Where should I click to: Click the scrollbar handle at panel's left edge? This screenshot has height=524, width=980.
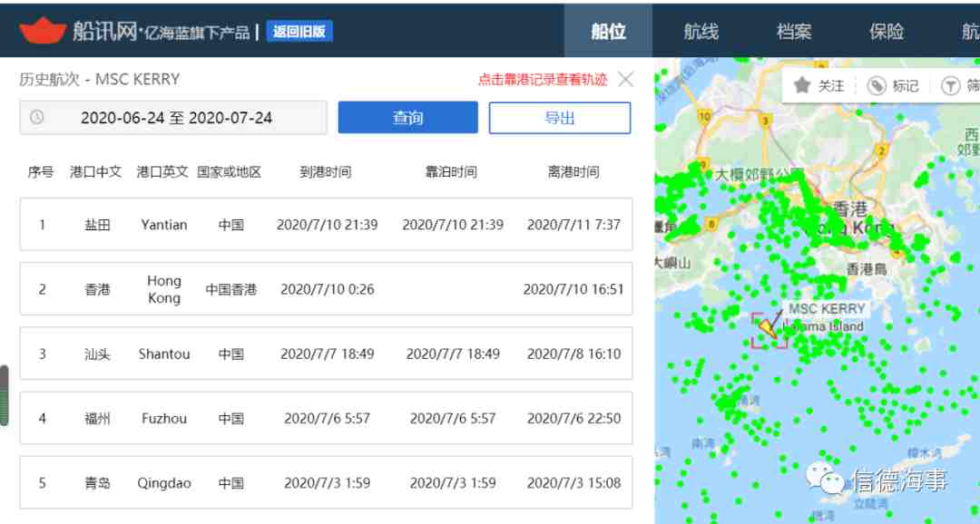4,395
